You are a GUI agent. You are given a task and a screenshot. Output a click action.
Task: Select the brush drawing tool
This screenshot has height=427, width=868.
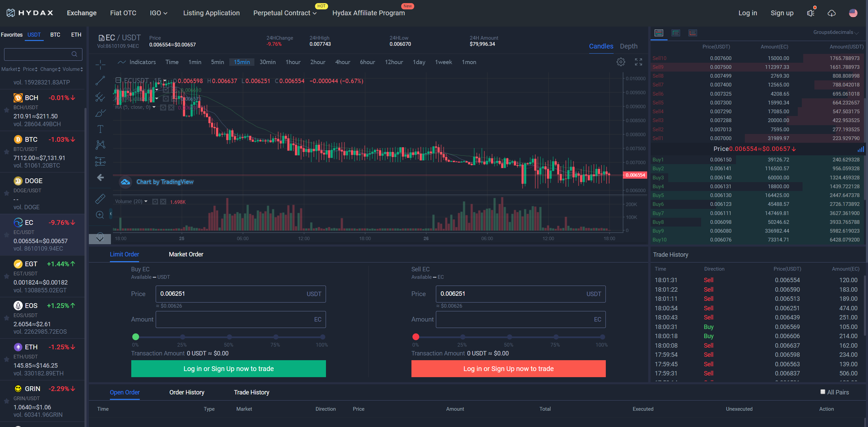[100, 113]
